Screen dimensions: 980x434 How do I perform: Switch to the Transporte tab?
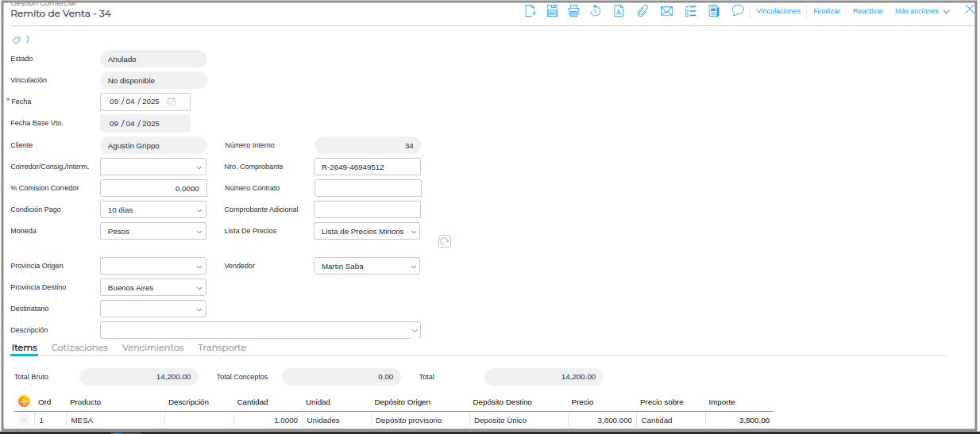[x=222, y=348]
